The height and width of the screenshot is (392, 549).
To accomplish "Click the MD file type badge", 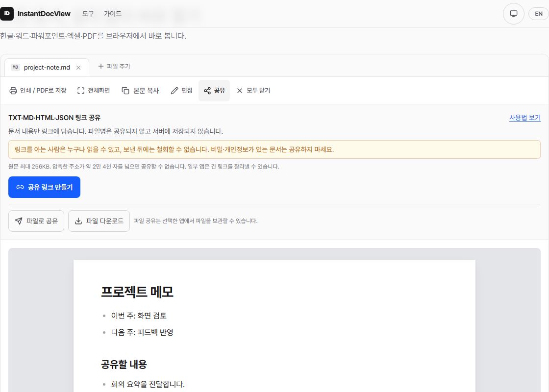I will pyautogui.click(x=15, y=67).
